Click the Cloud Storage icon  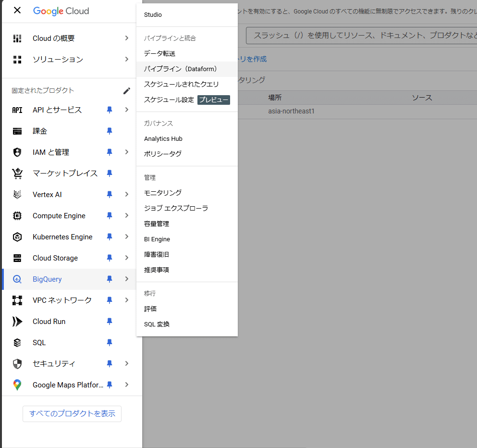pyautogui.click(x=17, y=258)
